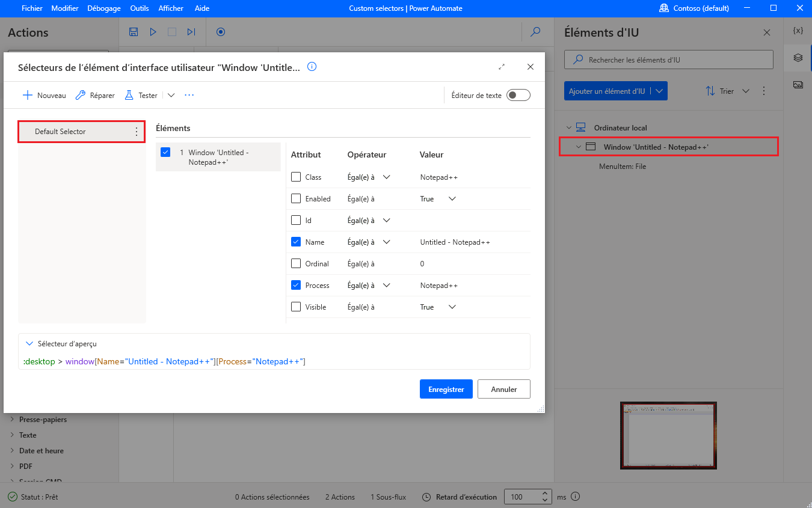Image resolution: width=812 pixels, height=508 pixels.
Task: Enable the Visible attribute checkbox
Action: 296,307
